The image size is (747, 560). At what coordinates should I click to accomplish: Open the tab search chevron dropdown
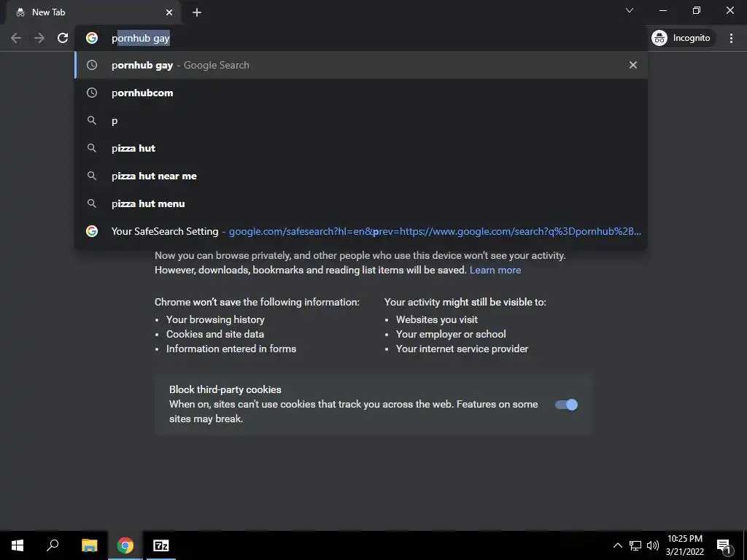(x=630, y=10)
